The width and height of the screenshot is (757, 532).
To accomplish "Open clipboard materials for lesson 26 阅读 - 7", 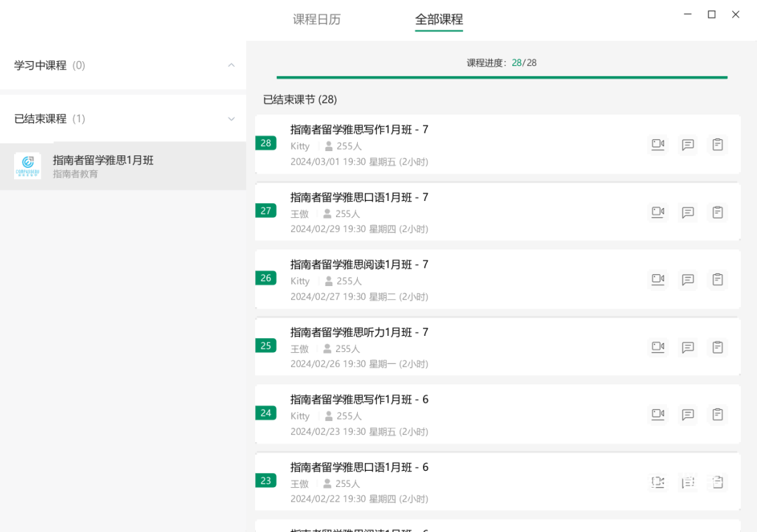I will (x=718, y=279).
